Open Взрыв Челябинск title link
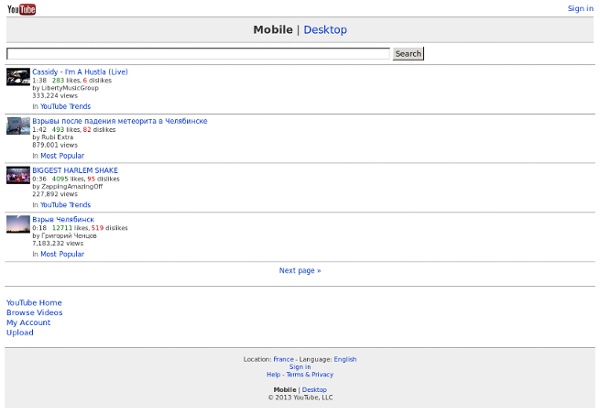 63,219
